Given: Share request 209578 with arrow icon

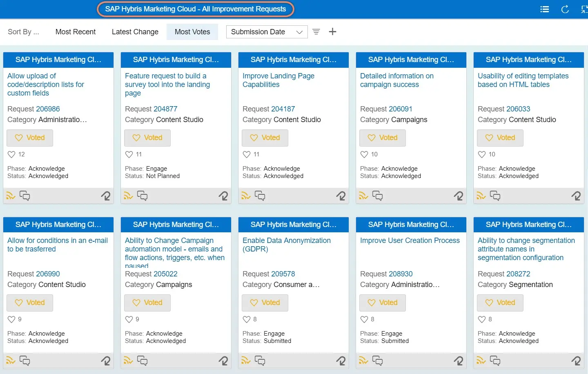Looking at the screenshot, I should [341, 361].
